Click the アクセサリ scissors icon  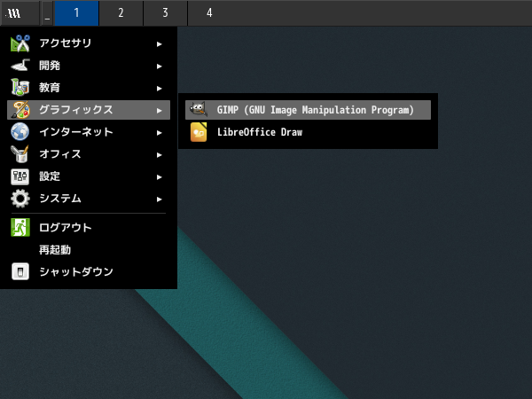pyautogui.click(x=20, y=43)
